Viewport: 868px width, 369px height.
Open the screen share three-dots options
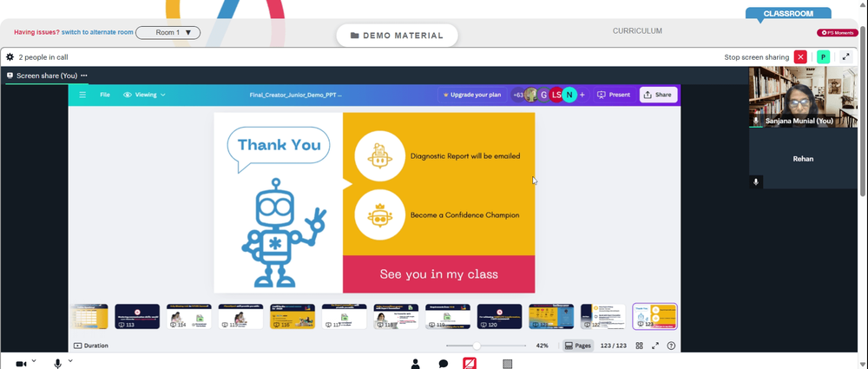click(x=83, y=76)
